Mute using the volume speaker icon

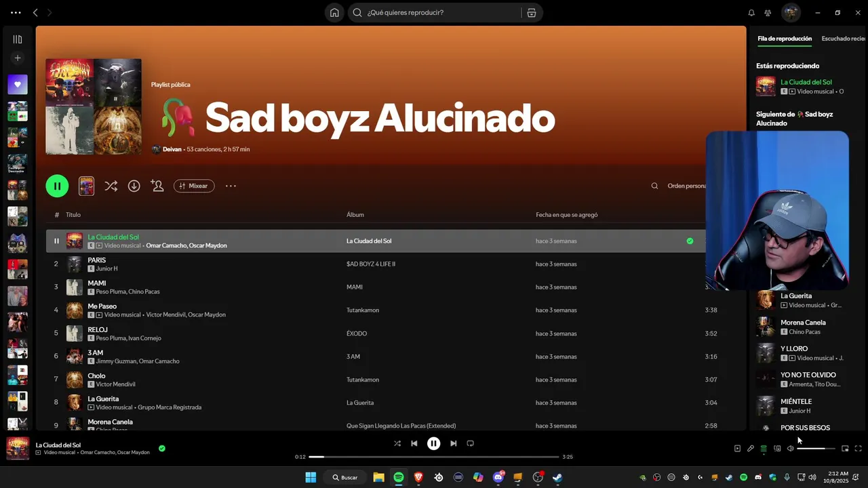pos(790,449)
